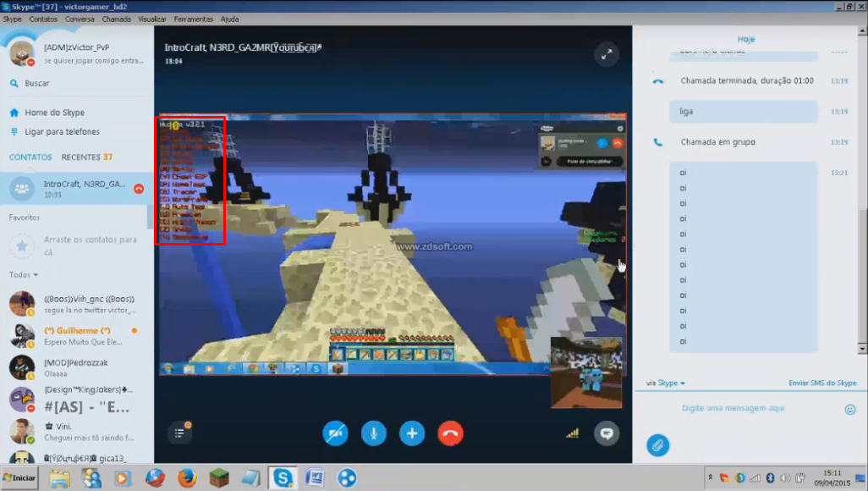The image size is (868, 491).
Task: Open contact ((Boos))Viih_gnc
Action: [76, 304]
